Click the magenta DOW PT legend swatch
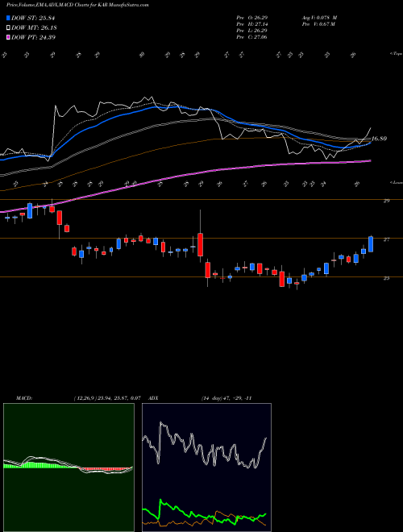This screenshot has width=403, height=532. pyautogui.click(x=8, y=37)
